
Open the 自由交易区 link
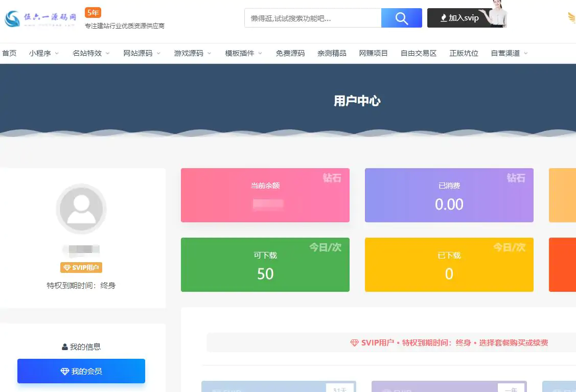[x=419, y=53]
